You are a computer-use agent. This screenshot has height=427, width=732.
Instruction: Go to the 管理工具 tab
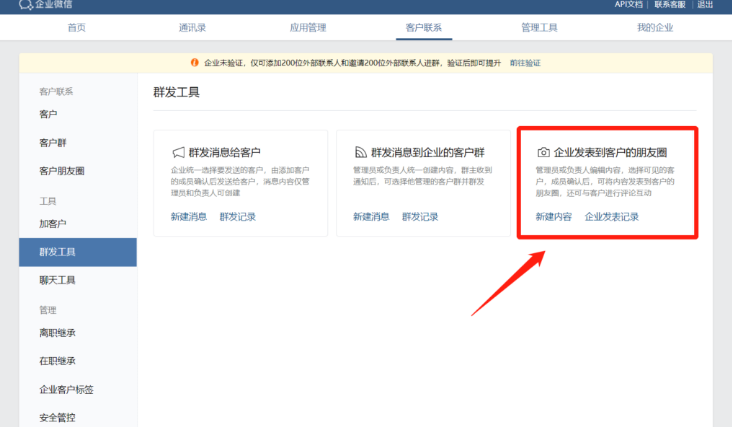(x=539, y=27)
